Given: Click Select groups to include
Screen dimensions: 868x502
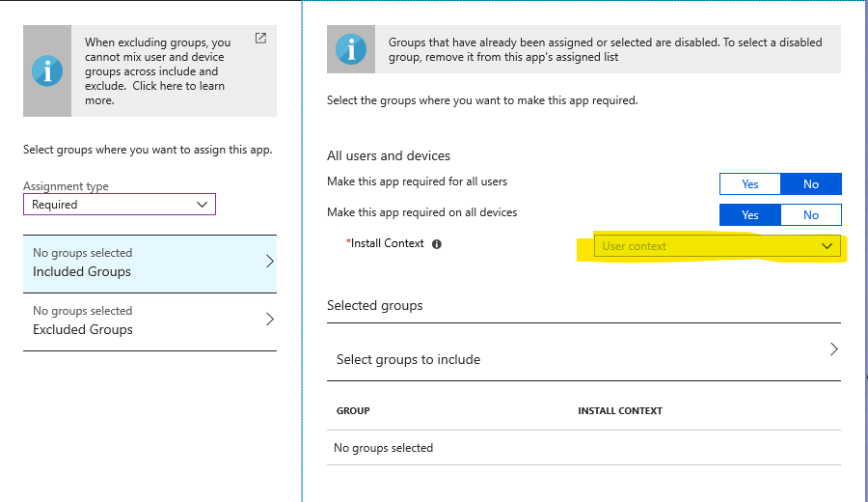Looking at the screenshot, I should point(584,351).
